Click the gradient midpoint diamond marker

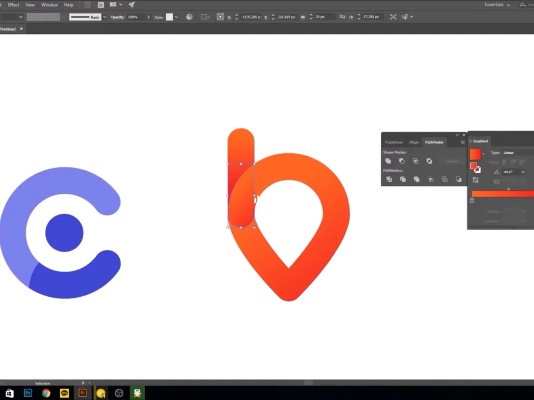(508, 189)
